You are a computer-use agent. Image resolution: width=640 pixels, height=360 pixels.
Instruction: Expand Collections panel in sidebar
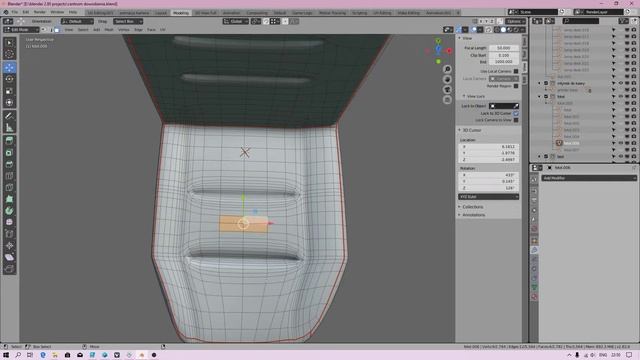473,207
